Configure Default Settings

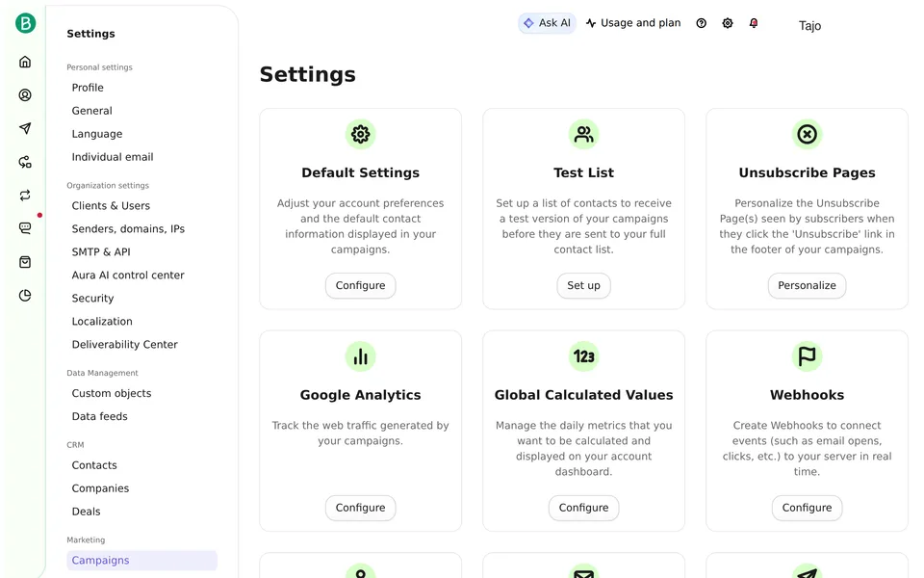(x=361, y=285)
